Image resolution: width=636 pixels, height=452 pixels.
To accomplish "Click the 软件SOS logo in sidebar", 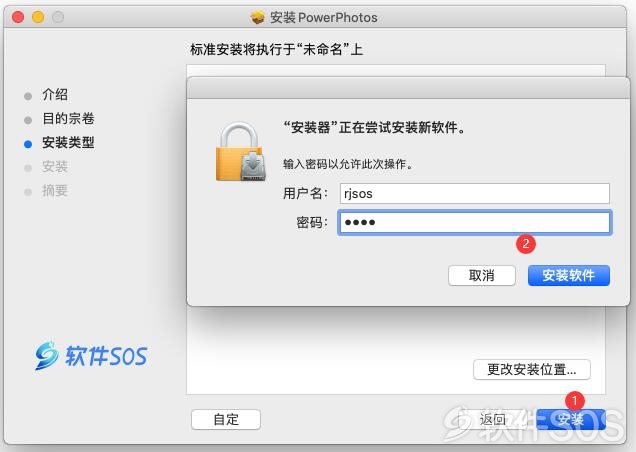I will pos(91,356).
